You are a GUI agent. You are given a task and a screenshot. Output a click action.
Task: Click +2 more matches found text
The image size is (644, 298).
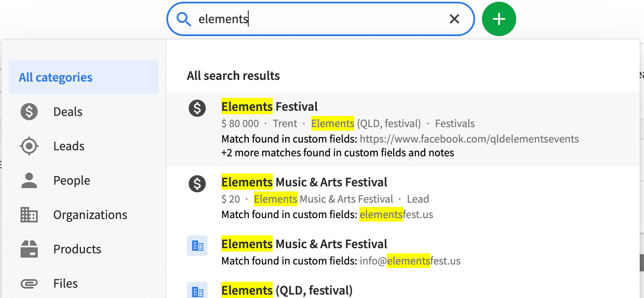pos(338,152)
